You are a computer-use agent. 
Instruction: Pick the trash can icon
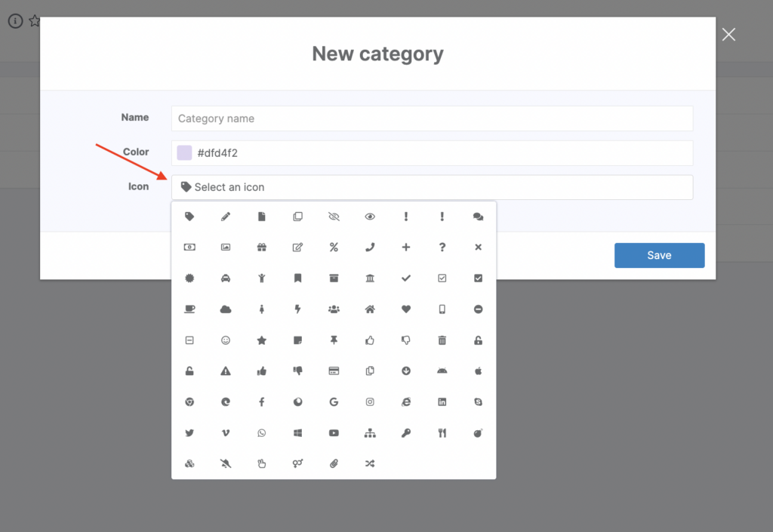442,340
